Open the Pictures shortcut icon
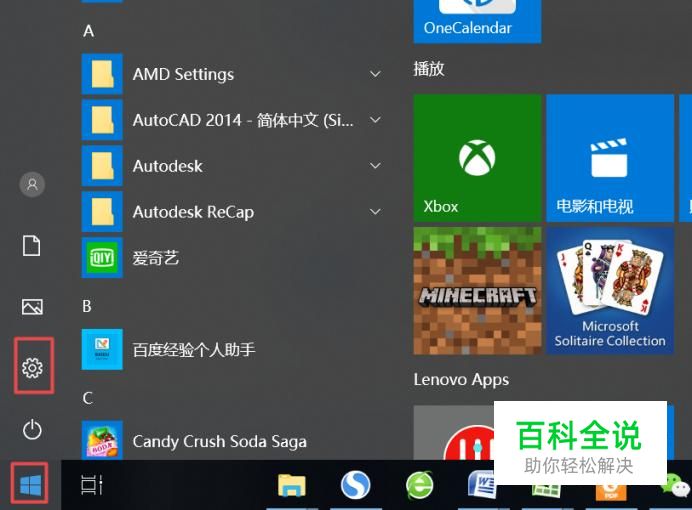Viewport: 692px width, 510px height. coord(32,307)
